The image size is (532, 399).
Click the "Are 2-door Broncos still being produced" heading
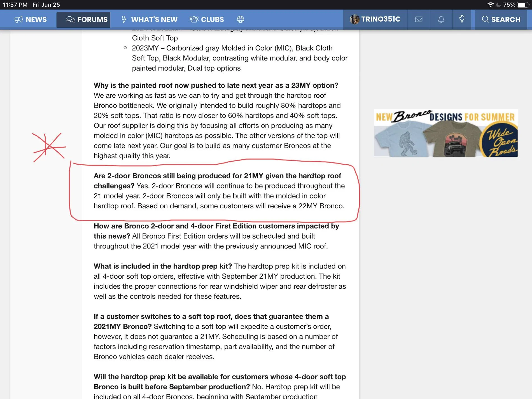[x=217, y=181]
